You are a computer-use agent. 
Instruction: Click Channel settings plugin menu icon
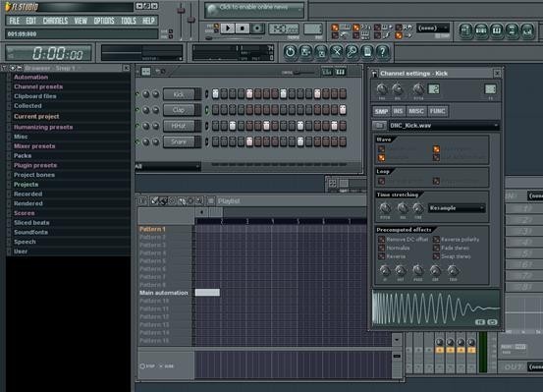tap(374, 74)
